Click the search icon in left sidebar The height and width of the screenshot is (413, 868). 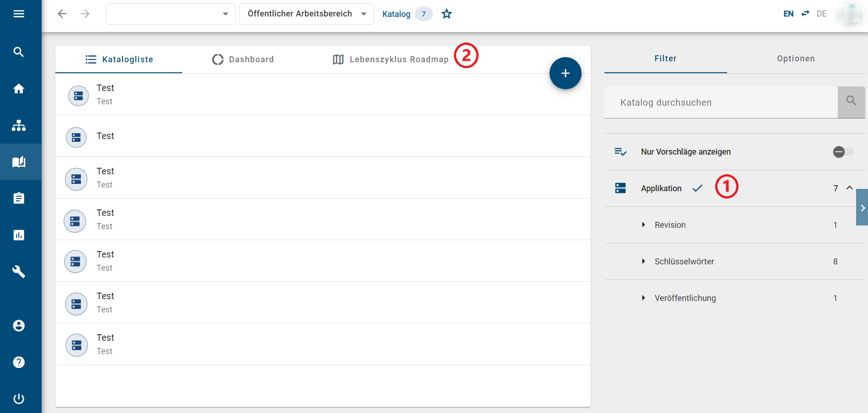[x=19, y=52]
